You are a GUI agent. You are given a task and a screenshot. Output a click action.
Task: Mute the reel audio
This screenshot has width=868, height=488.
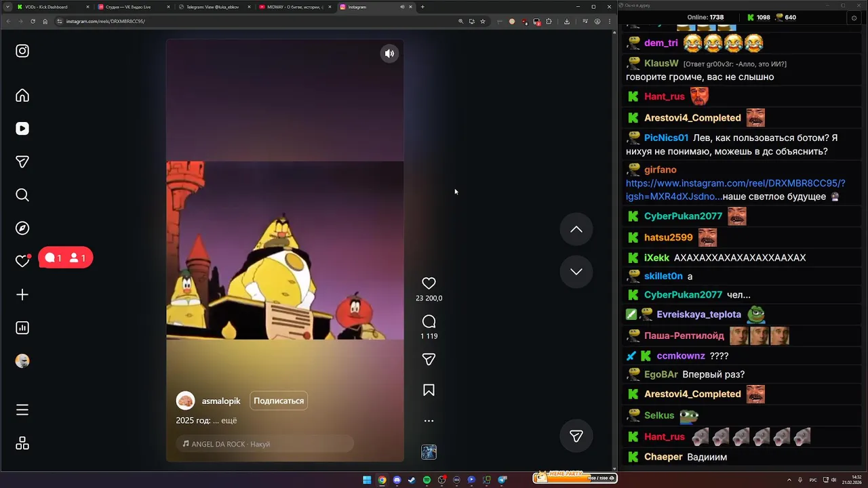click(x=389, y=54)
